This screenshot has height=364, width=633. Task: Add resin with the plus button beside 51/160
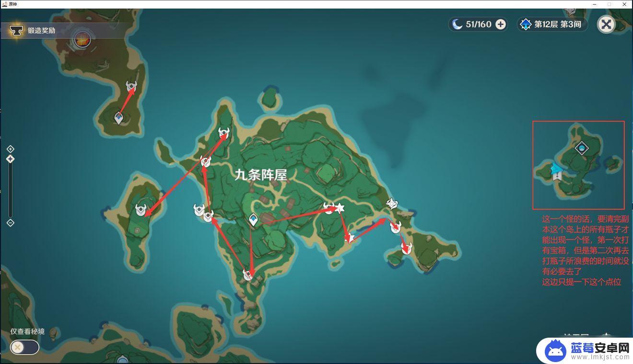pyautogui.click(x=501, y=24)
